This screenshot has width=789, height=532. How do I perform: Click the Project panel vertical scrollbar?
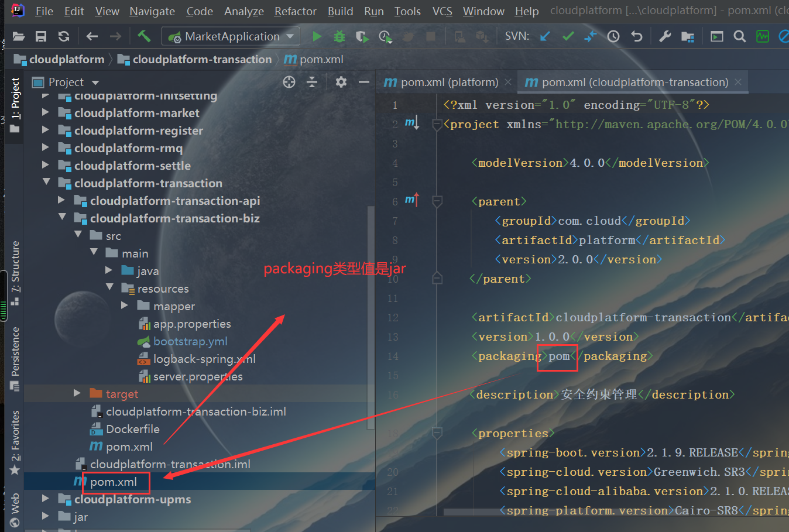click(x=371, y=318)
